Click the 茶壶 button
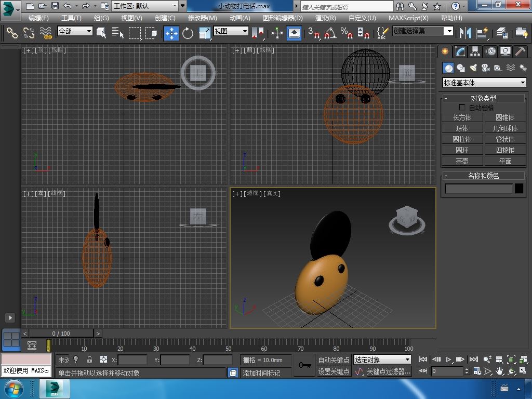 [462, 161]
